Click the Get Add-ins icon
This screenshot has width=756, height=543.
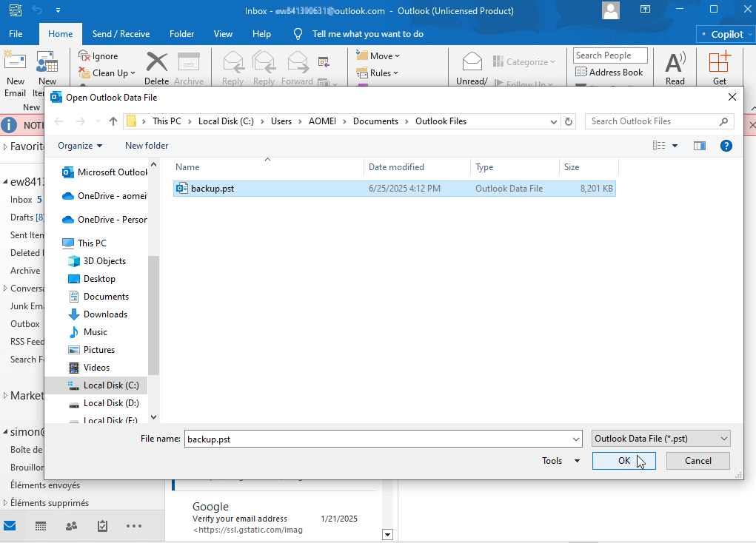tap(720, 63)
